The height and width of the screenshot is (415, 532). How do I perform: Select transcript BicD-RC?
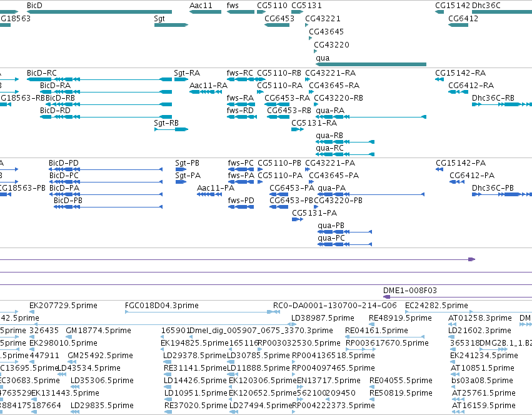[x=99, y=79]
